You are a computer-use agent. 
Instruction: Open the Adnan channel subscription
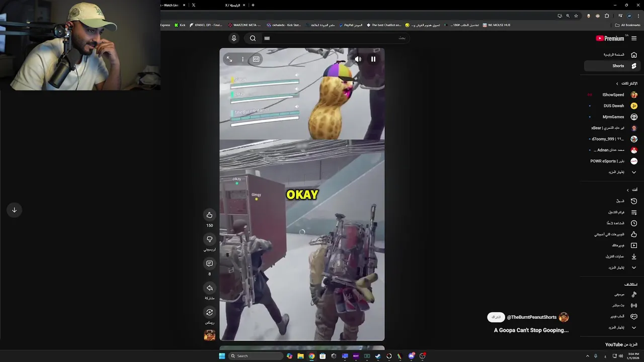tap(612, 150)
